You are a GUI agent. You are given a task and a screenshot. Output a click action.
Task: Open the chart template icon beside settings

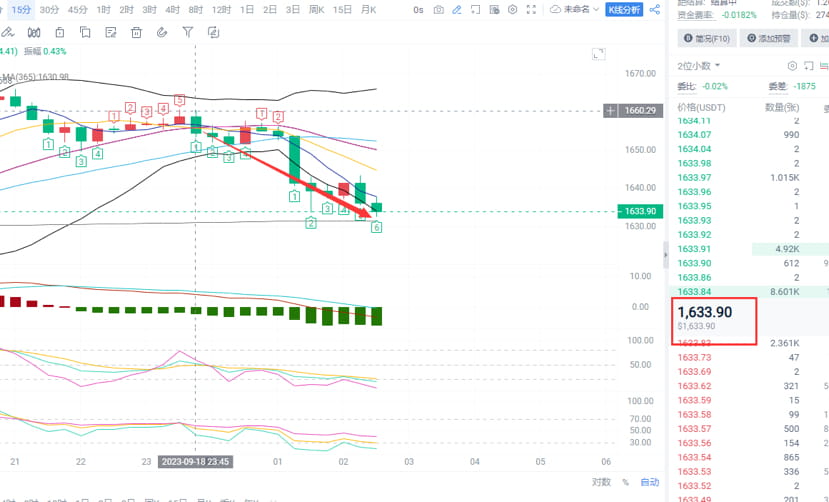494,10
